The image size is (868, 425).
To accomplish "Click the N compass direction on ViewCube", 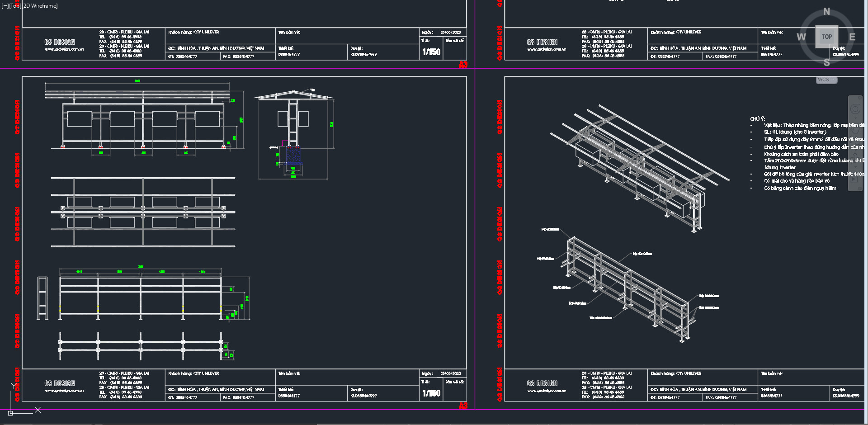I will tap(826, 12).
